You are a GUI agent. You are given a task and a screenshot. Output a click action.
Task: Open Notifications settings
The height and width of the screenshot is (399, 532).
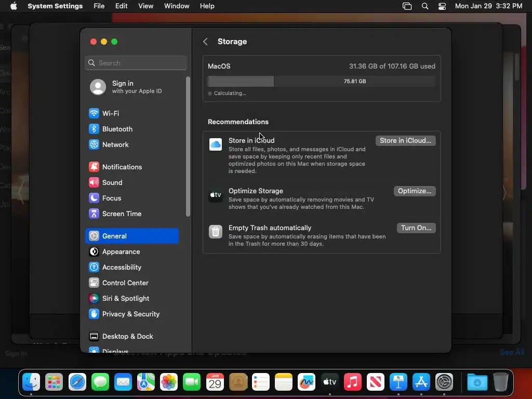pos(131,167)
